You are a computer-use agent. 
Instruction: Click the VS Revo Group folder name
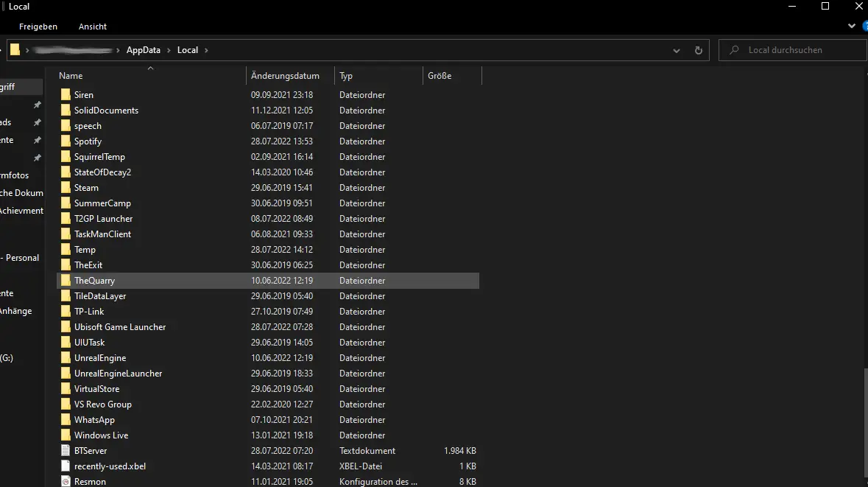[103, 404]
